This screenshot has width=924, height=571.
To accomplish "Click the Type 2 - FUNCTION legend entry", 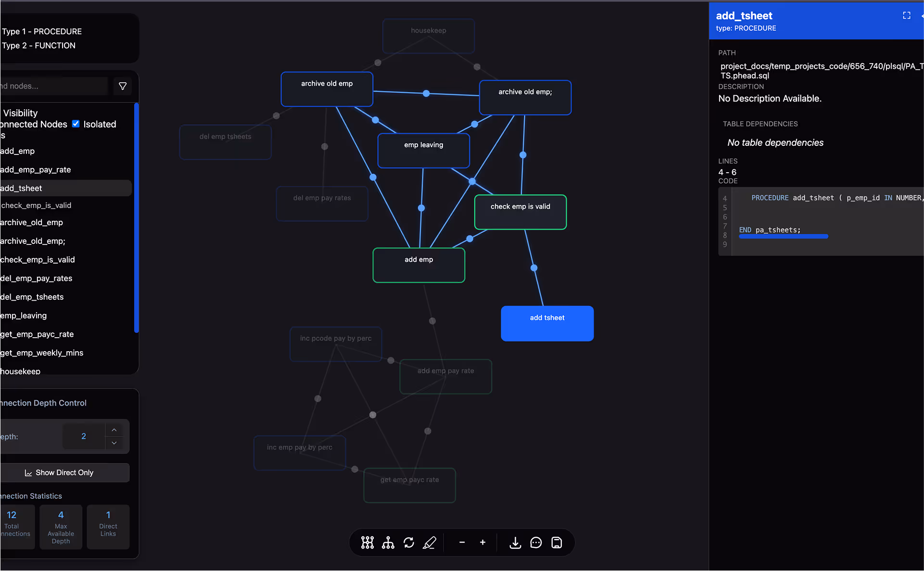I will click(38, 45).
